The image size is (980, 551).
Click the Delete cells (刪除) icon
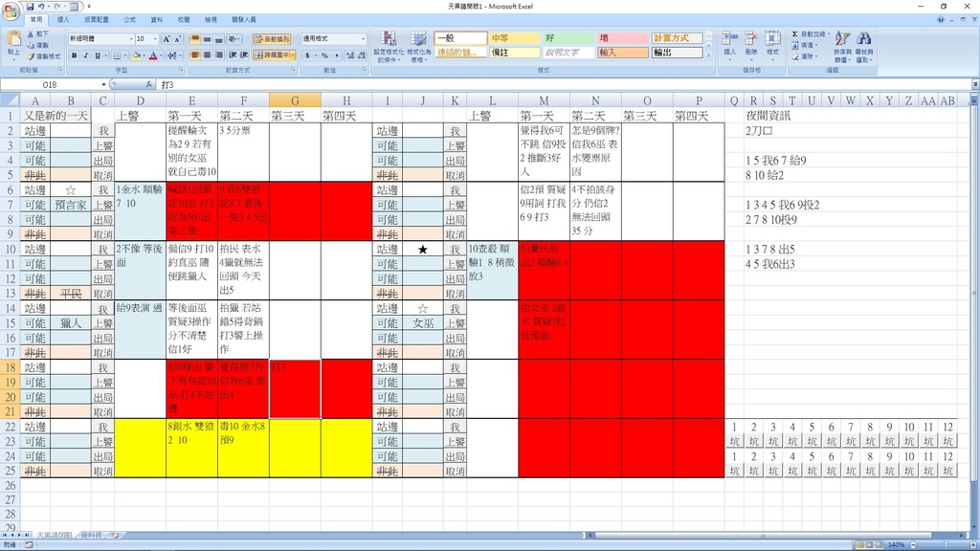tap(751, 38)
